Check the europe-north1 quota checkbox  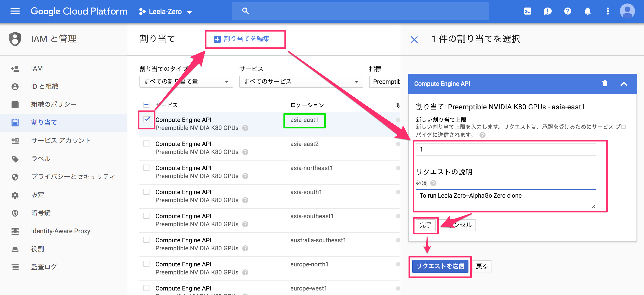[146, 264]
